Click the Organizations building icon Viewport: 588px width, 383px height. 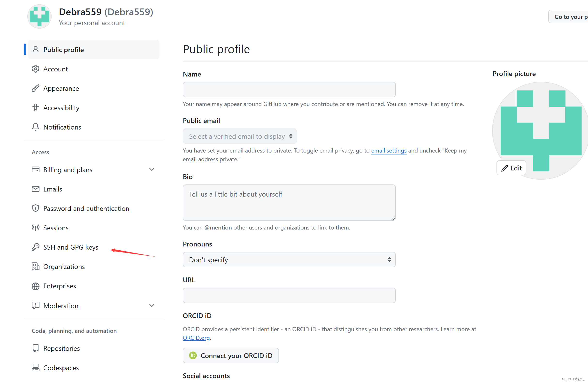coord(35,266)
